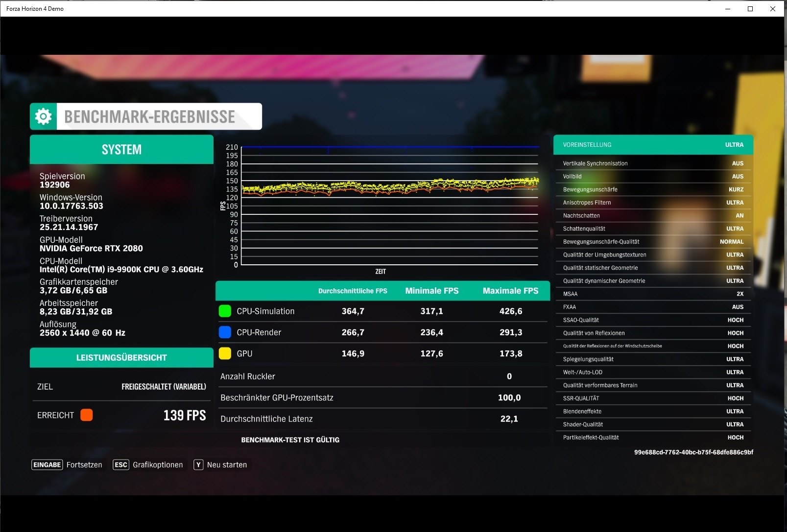Click the Windows-Version 10.0.17763.503 entry
Image resolution: width=787 pixels, height=532 pixels.
[x=72, y=202]
